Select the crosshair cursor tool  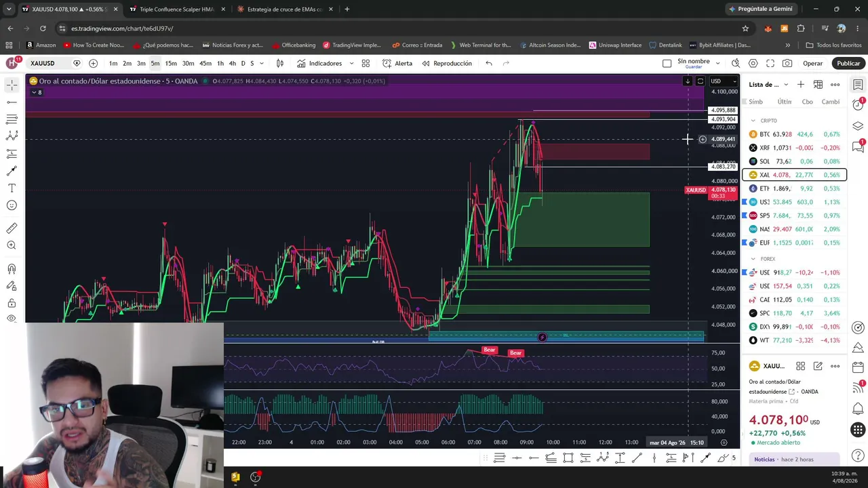click(12, 85)
